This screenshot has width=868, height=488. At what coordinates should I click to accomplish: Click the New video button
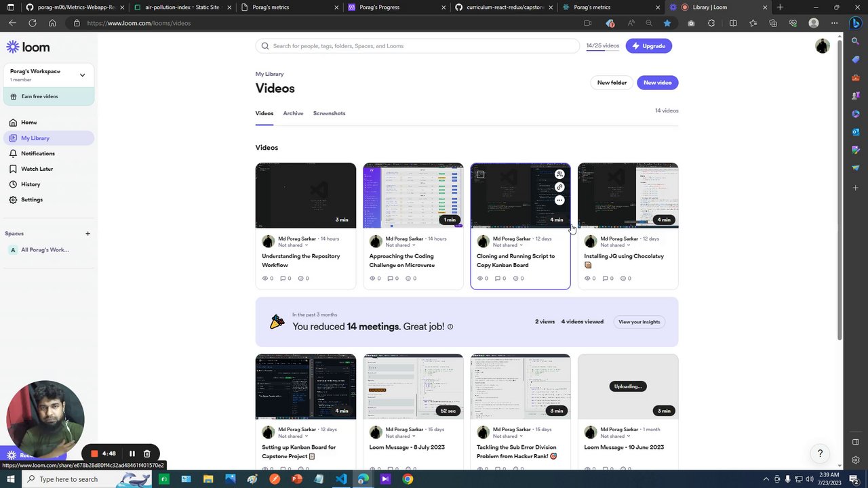[x=657, y=83]
